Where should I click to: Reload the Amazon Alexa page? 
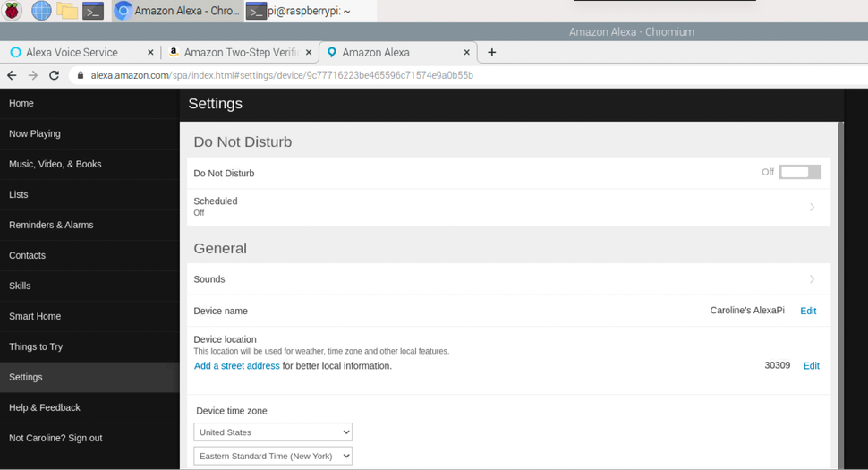pyautogui.click(x=54, y=75)
